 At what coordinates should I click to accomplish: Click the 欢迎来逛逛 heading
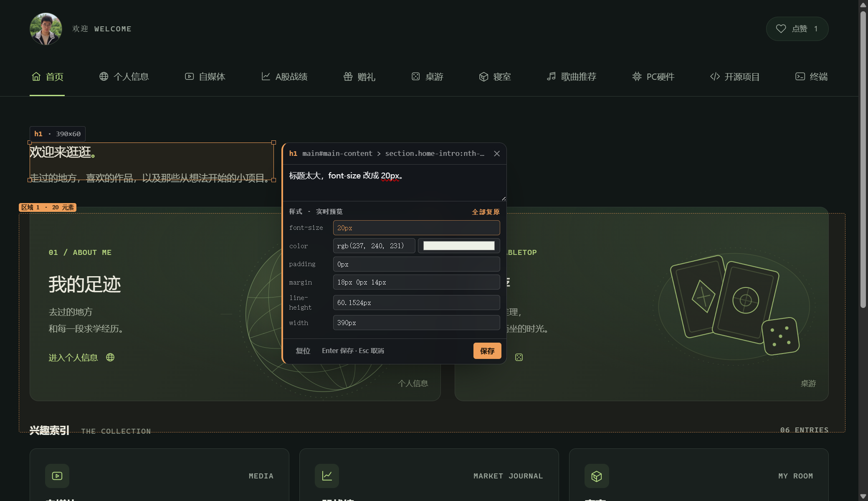63,152
